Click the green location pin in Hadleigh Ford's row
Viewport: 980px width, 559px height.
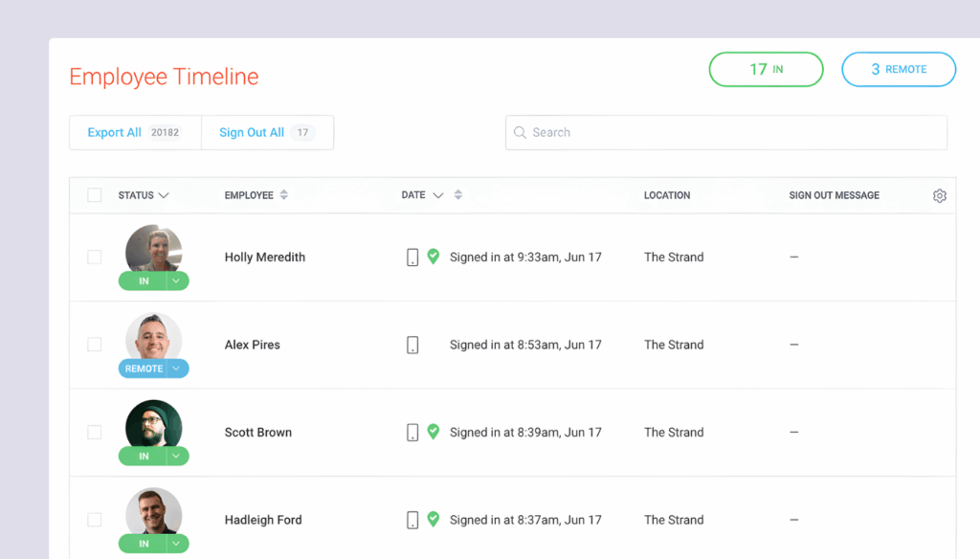(433, 519)
